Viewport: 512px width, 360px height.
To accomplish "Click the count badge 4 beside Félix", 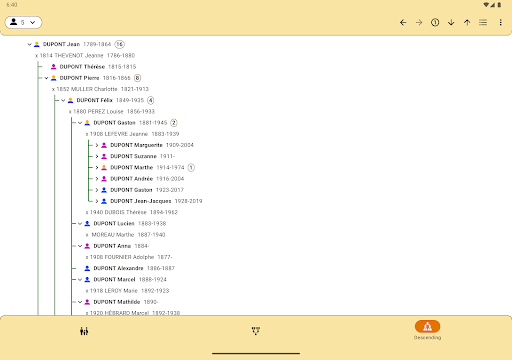I will coord(151,100).
